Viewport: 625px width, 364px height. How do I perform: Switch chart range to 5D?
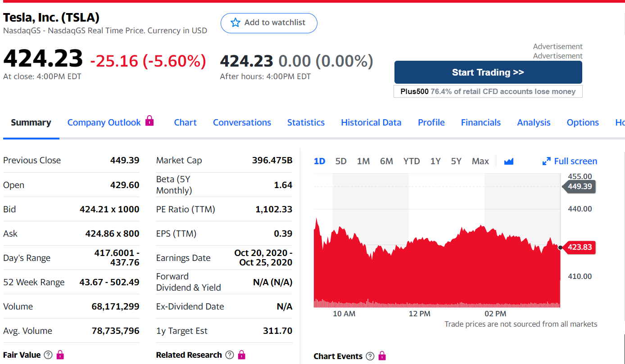pos(341,161)
